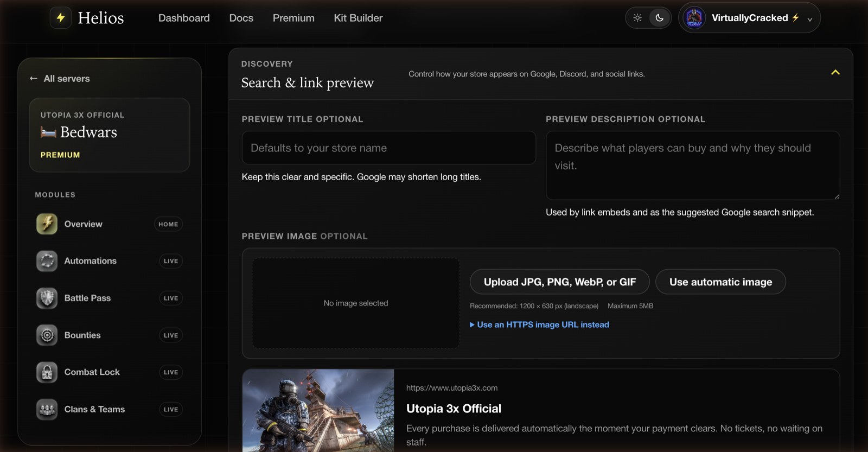This screenshot has width=868, height=452.
Task: Click the Helios brand name text
Action: pos(101,18)
